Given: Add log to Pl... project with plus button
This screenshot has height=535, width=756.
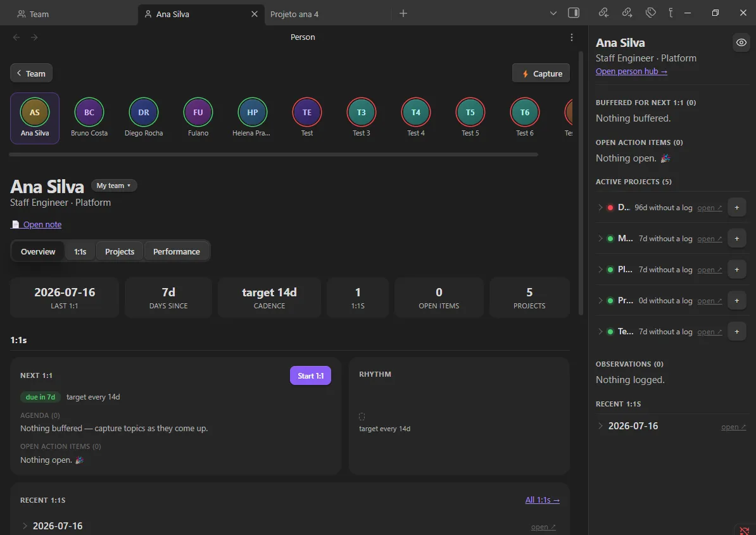Looking at the screenshot, I should point(737,270).
